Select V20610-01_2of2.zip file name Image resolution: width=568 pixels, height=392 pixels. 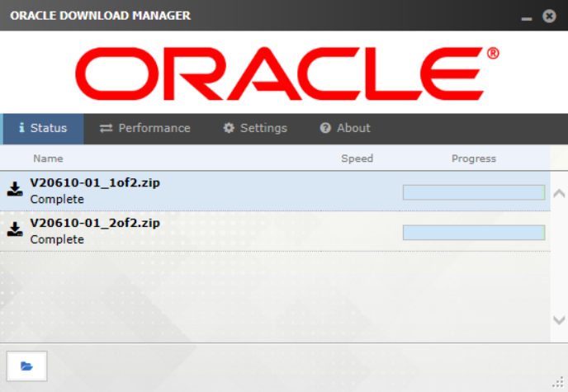(x=95, y=223)
